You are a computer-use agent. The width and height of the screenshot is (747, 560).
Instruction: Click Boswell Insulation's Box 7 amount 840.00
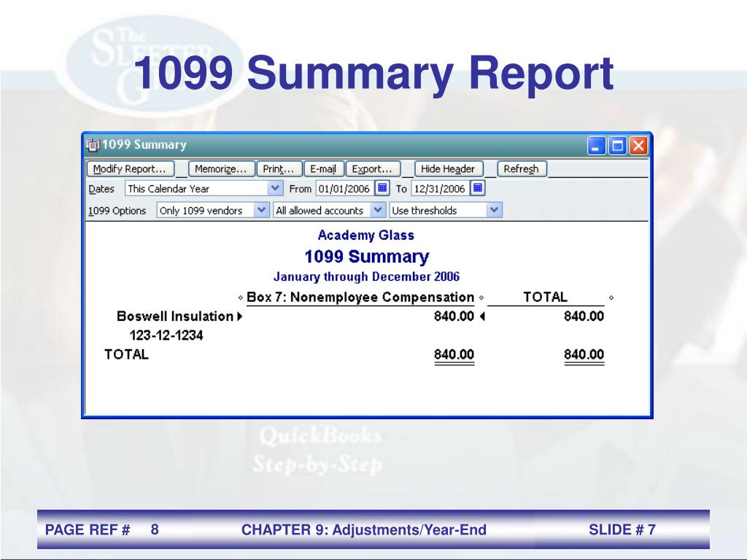pyautogui.click(x=454, y=316)
